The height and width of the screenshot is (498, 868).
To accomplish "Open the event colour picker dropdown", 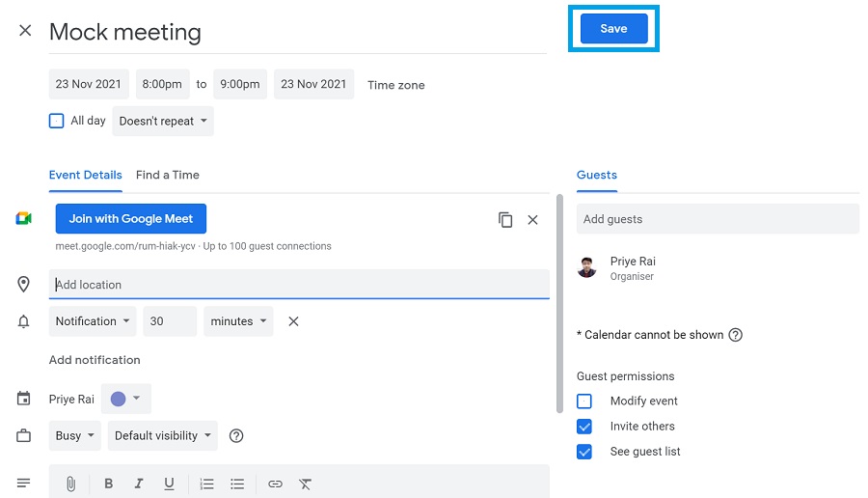I will pyautogui.click(x=125, y=399).
